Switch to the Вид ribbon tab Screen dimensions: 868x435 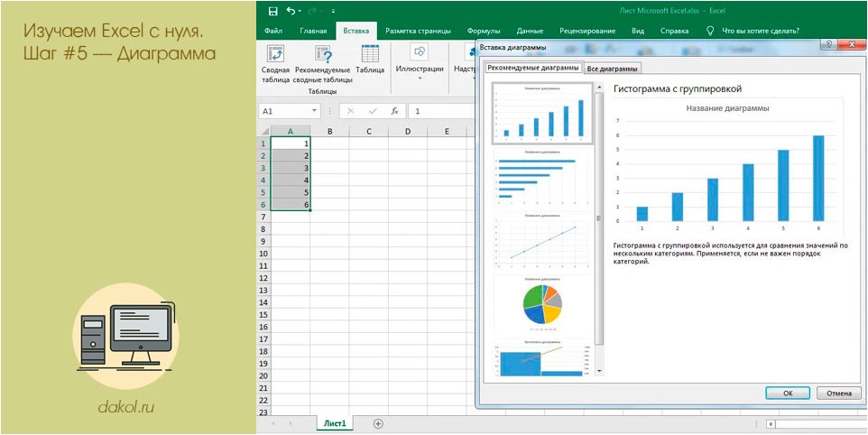point(638,31)
